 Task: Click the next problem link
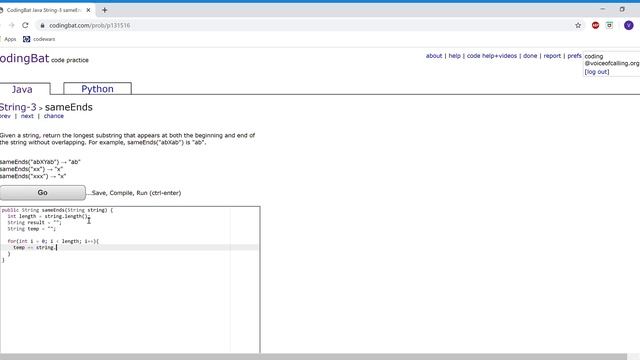pos(27,116)
